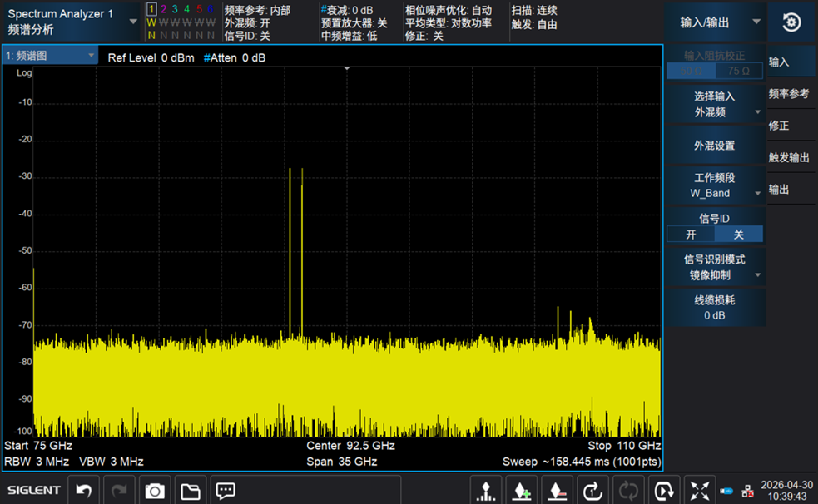Open the file manager folder icon
Screen dimensions: 818x504
(x=190, y=491)
